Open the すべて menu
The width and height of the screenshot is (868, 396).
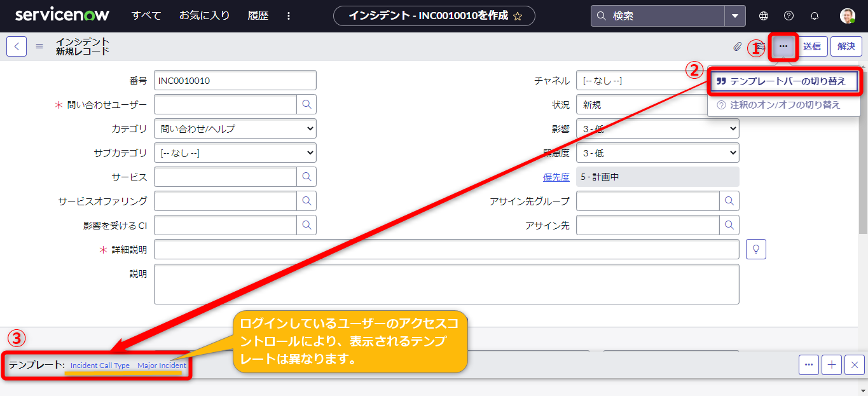(146, 15)
